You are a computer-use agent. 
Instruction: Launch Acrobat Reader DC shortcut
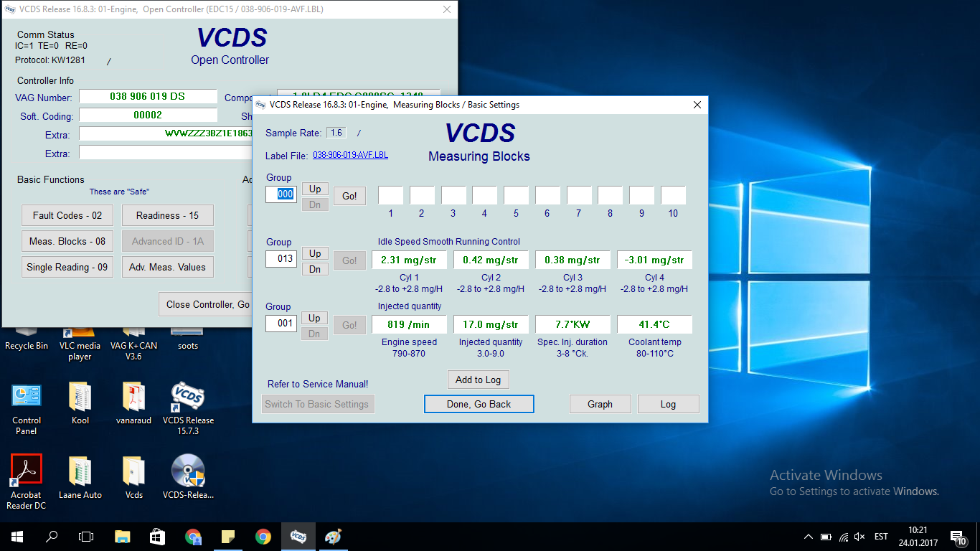click(x=27, y=482)
